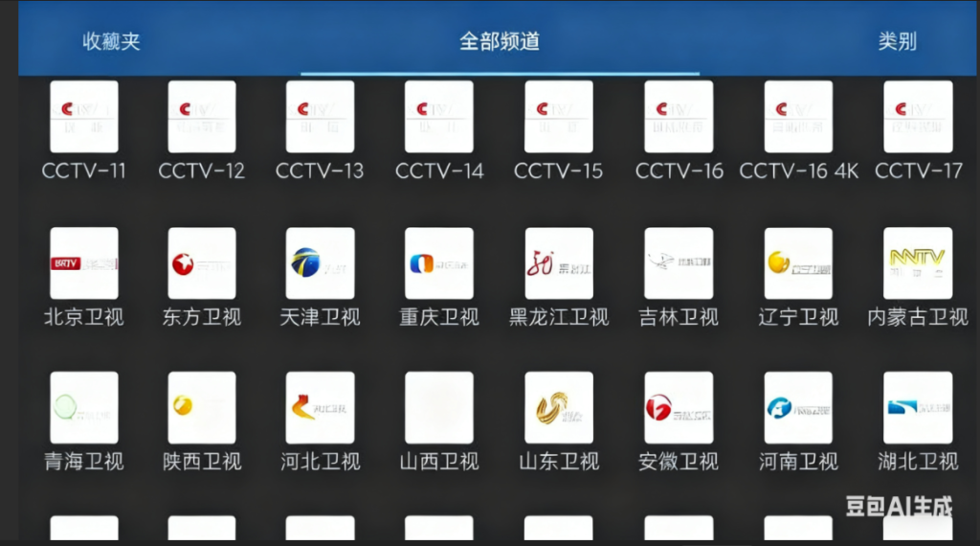Click the 北京卫视 text label

[84, 317]
